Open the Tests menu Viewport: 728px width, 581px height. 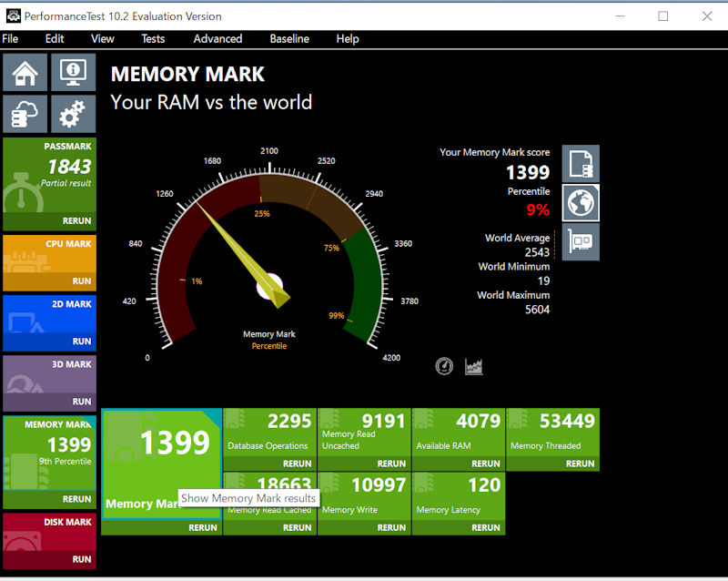[x=153, y=39]
